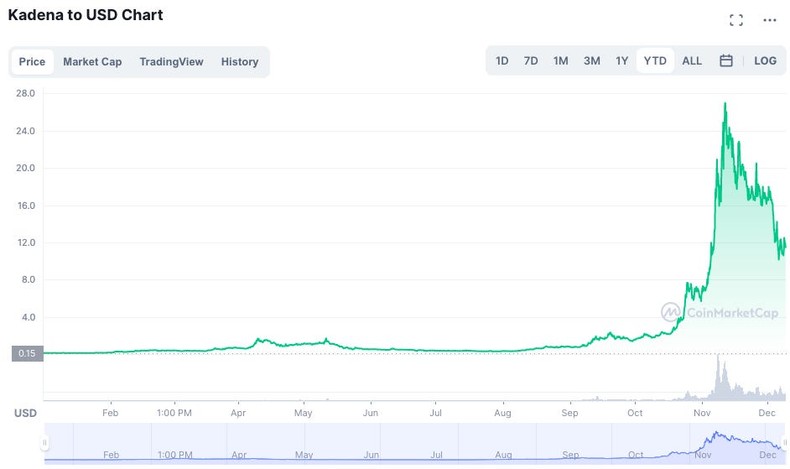The width and height of the screenshot is (790, 469).
Task: Set chart range to 1Y
Action: 622,61
